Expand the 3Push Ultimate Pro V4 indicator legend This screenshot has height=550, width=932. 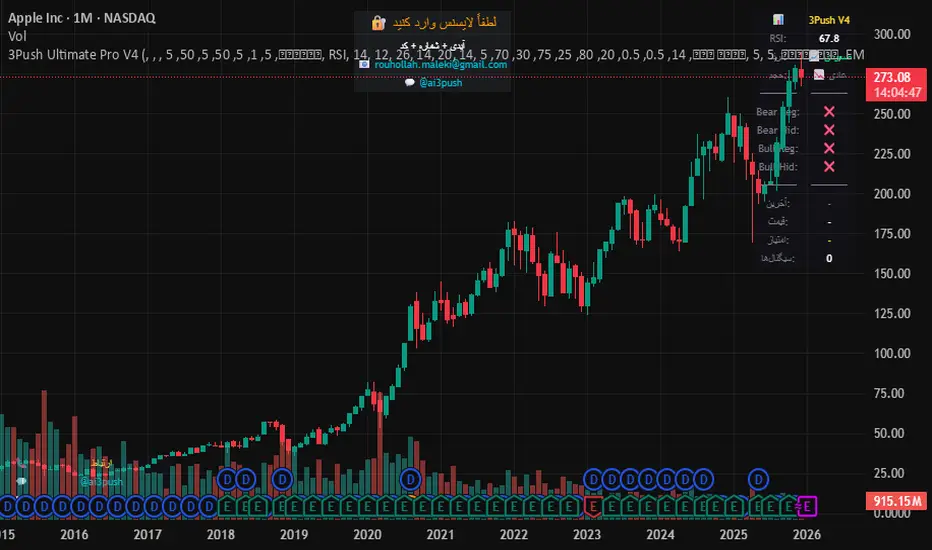point(70,54)
